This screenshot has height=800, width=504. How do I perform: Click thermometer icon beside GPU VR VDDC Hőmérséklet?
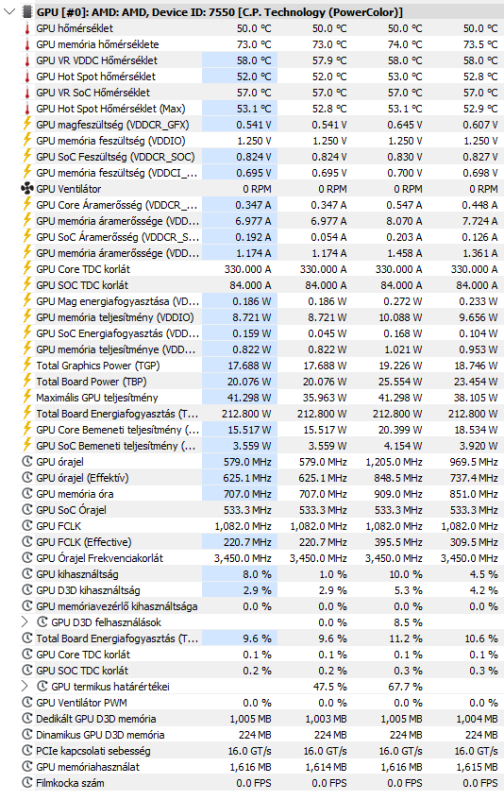(27, 61)
